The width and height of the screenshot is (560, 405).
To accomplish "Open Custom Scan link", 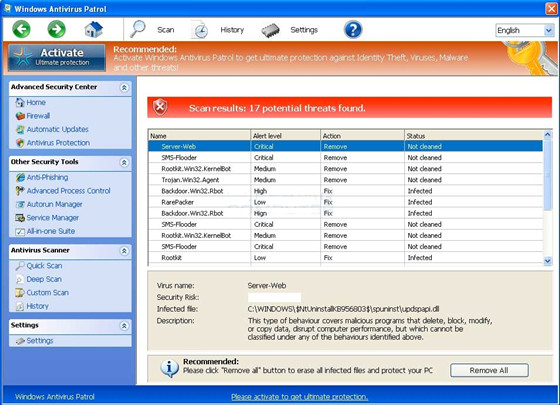I will coord(48,293).
